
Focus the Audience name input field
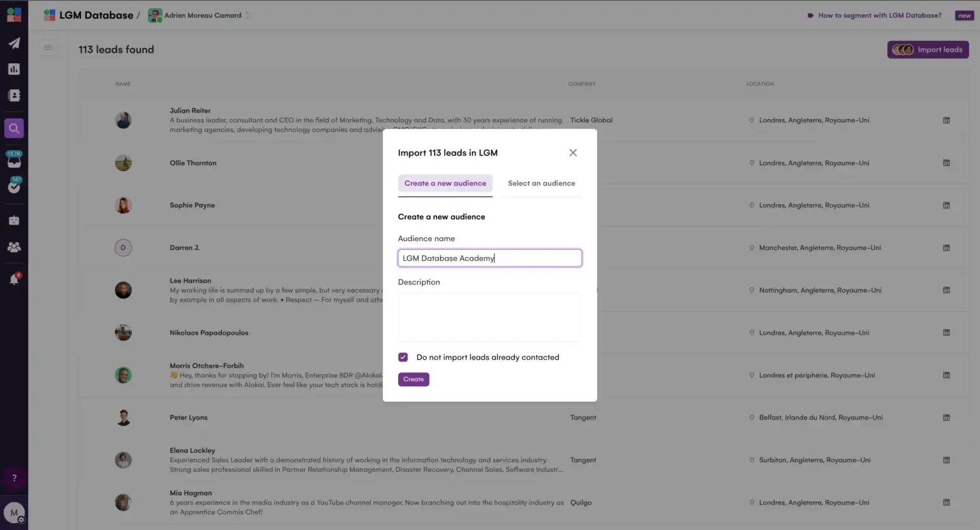(490, 258)
